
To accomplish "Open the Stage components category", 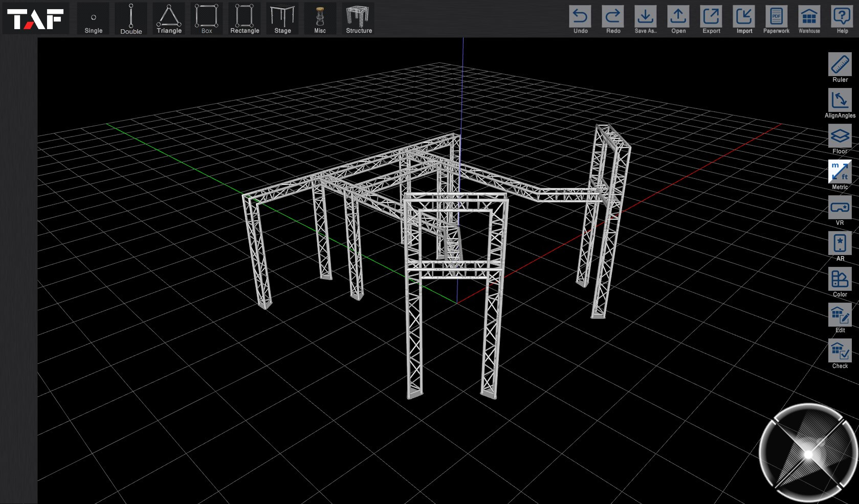I will click(x=282, y=19).
